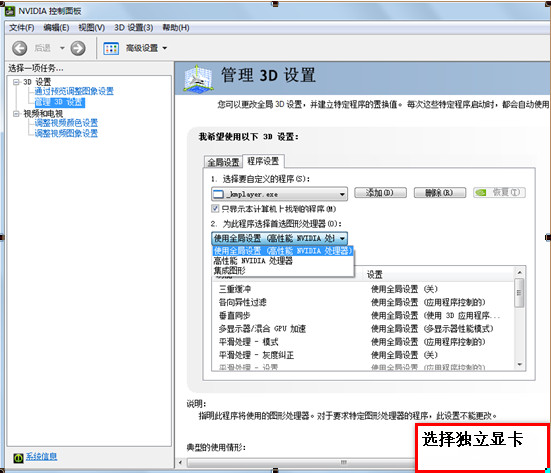Select 通过预览调整图像设置 in the tree
This screenshot has height=473, width=551.
click(x=74, y=91)
